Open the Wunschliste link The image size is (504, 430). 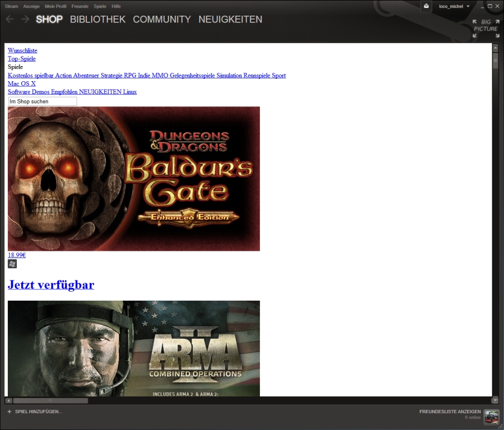[x=22, y=50]
